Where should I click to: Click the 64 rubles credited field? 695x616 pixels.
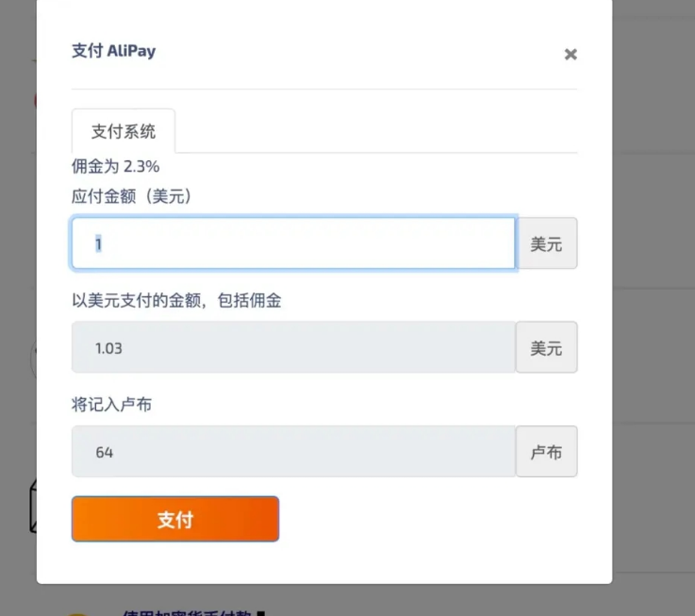pos(293,451)
